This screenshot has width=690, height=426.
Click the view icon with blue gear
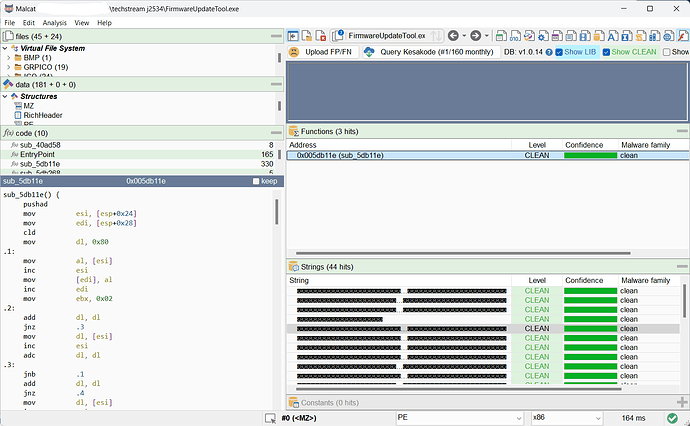[543, 36]
